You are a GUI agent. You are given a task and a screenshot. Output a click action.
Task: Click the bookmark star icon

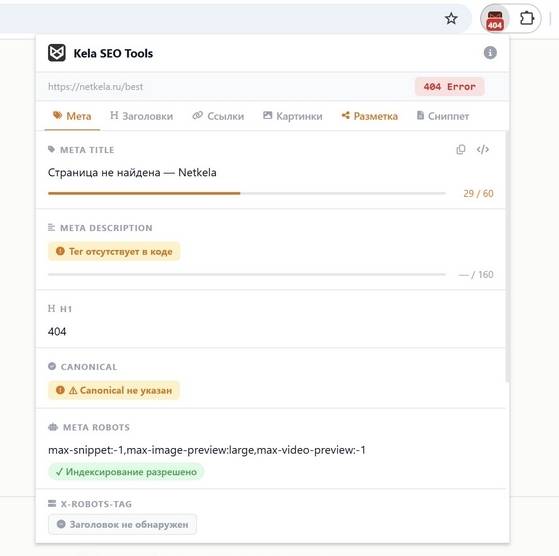point(451,19)
